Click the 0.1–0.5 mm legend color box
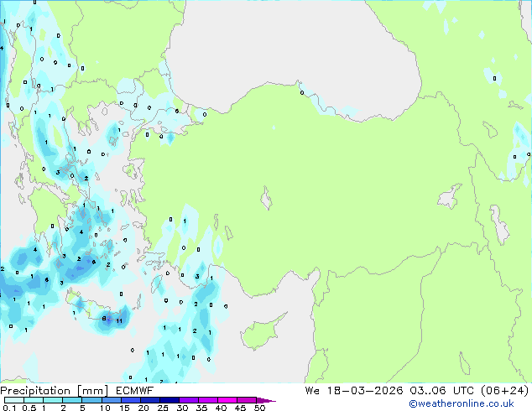The height and width of the screenshot is (411, 532). [14, 400]
